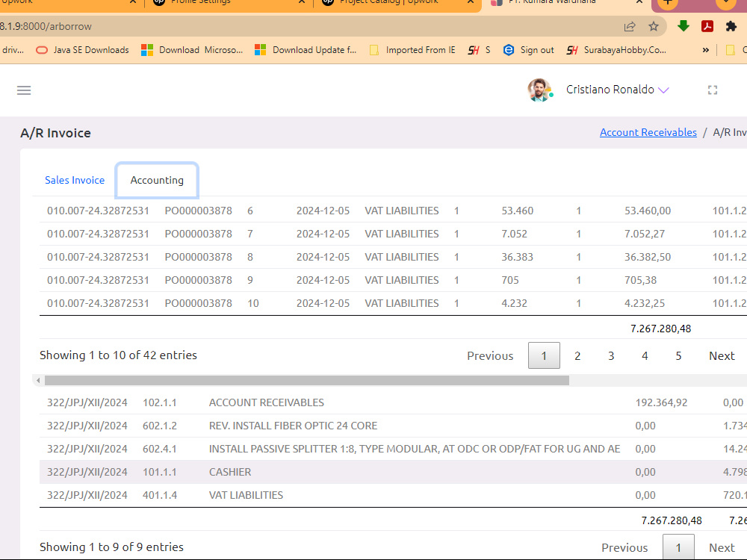Click Next in the 42-entry table pagination
This screenshot has width=747, height=560.
(x=722, y=355)
